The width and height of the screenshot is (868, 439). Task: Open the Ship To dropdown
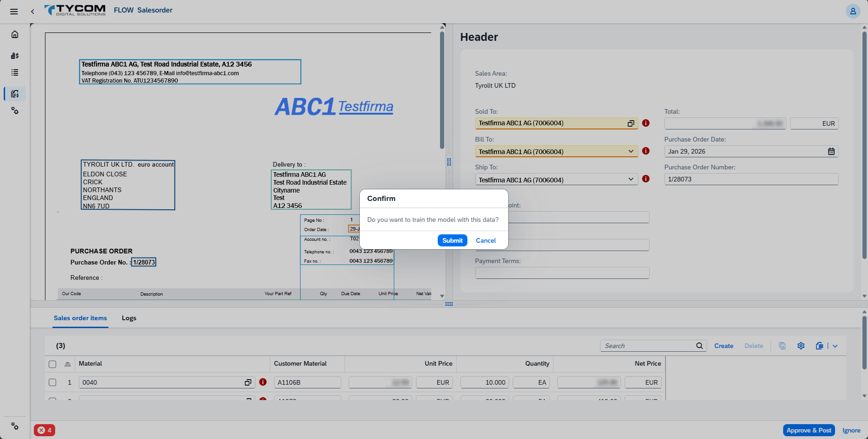point(631,179)
